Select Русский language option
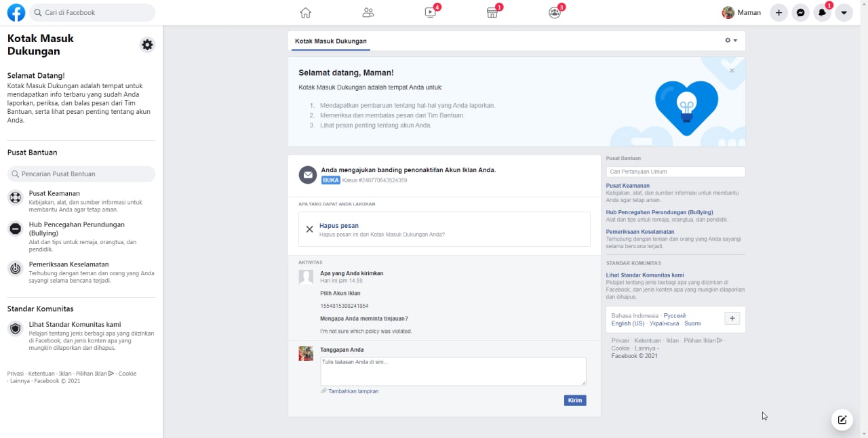868x438 pixels. coord(675,316)
